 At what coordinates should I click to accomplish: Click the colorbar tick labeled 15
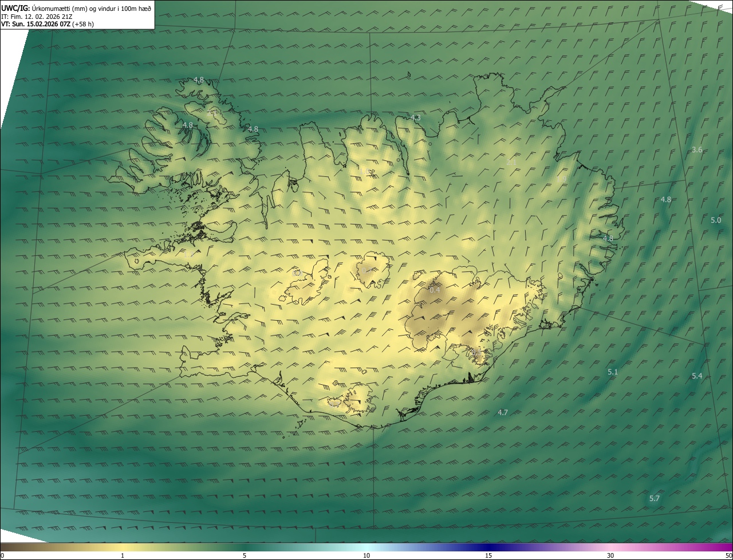(x=488, y=556)
